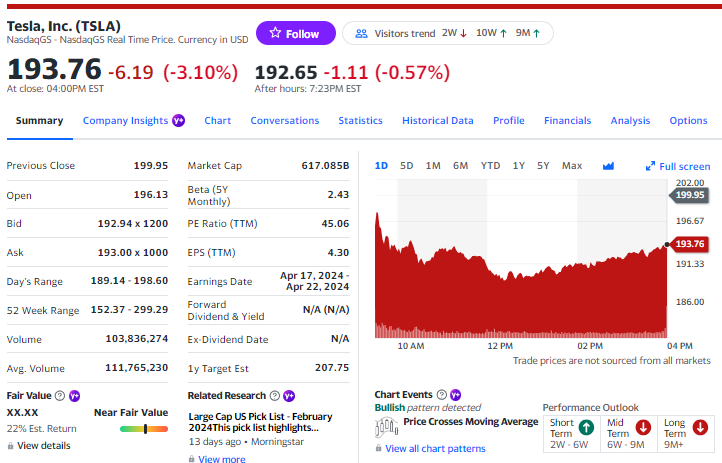
Task: Click the star Follow button
Action: (x=296, y=33)
